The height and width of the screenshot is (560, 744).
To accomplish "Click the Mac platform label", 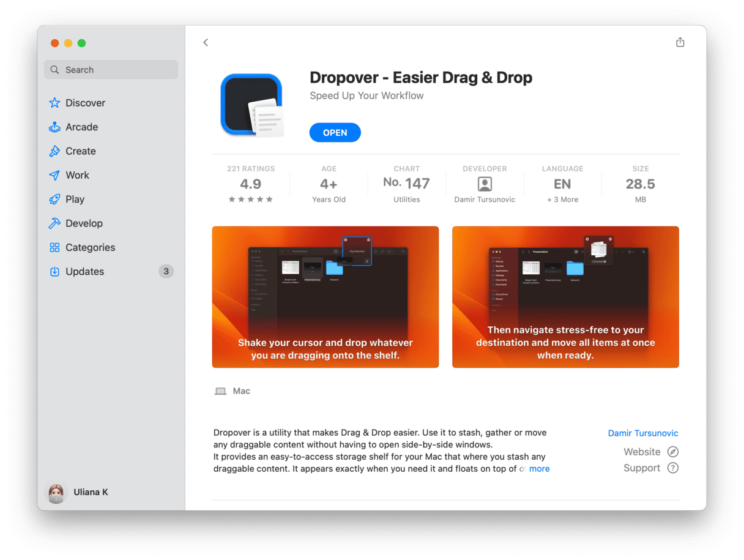I will click(x=242, y=391).
